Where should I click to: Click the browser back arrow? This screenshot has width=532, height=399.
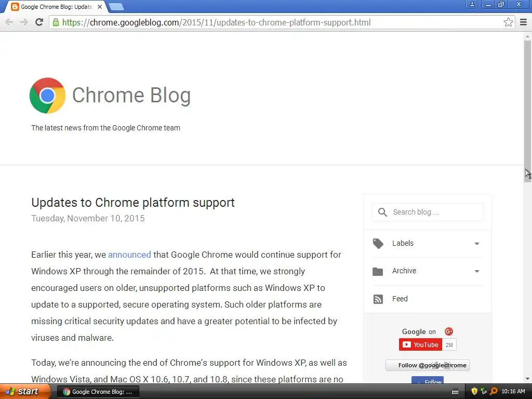coord(9,22)
